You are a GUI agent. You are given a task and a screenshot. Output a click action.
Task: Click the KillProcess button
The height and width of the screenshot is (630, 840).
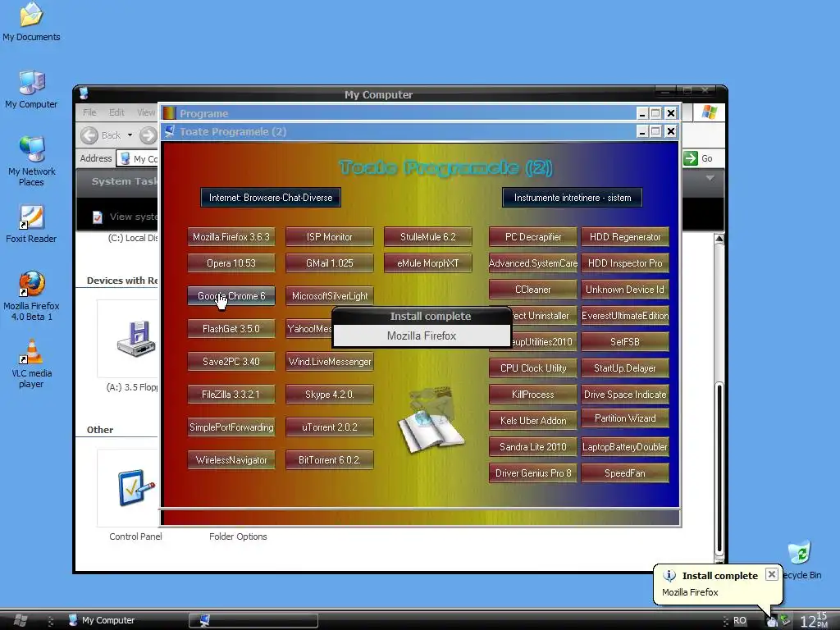tap(533, 395)
